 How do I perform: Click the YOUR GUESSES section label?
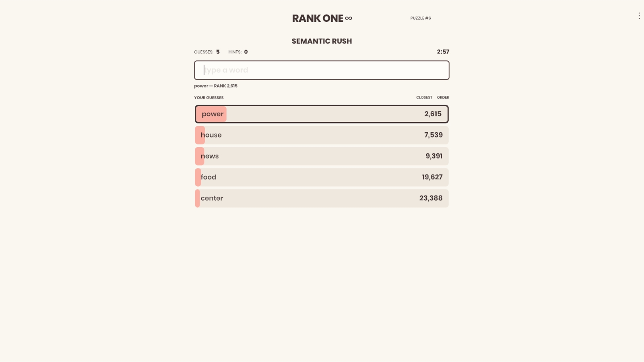(x=209, y=98)
